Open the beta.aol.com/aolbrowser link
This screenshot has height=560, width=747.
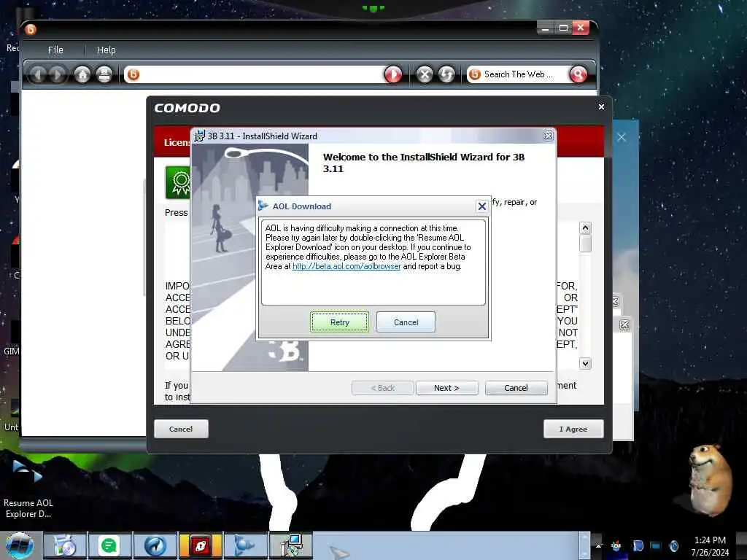click(347, 266)
